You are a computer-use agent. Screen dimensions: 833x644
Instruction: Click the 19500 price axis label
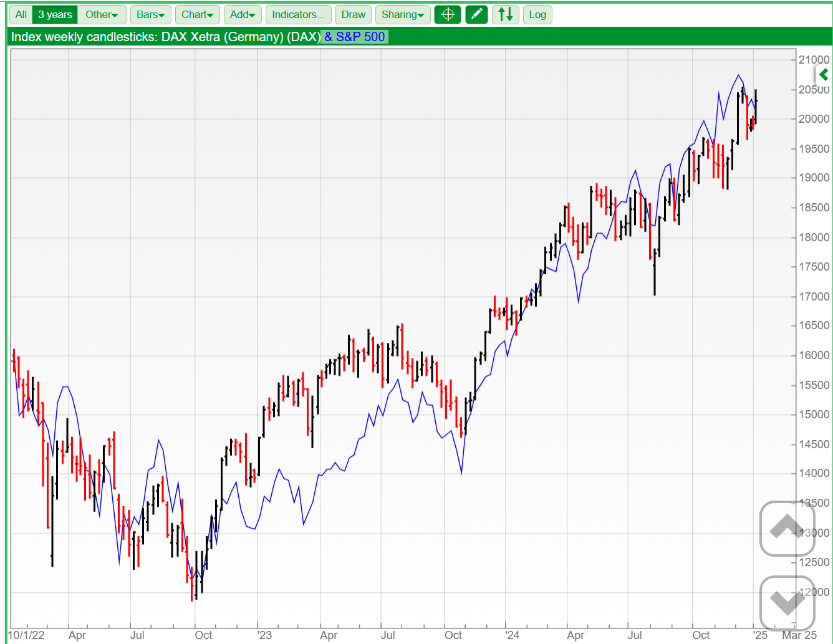814,149
